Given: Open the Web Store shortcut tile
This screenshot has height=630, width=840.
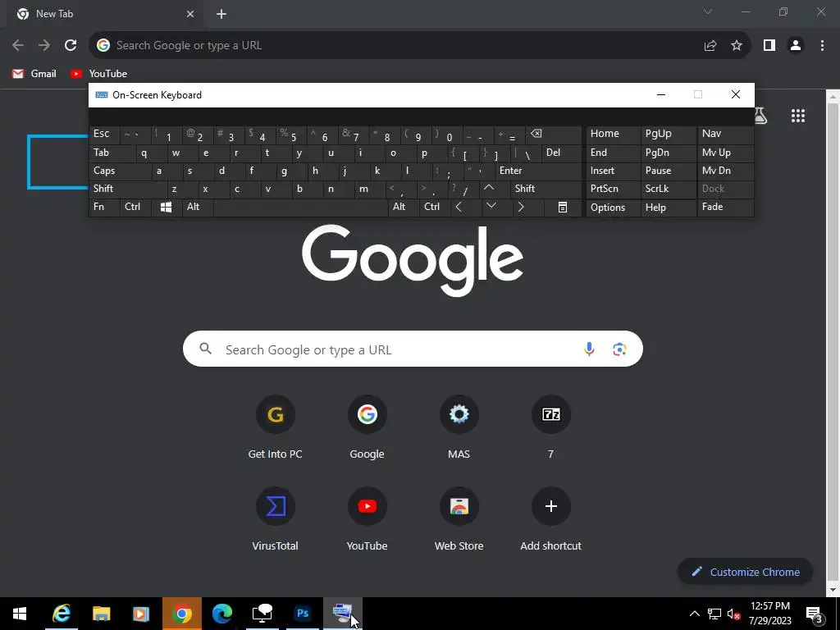Looking at the screenshot, I should (x=459, y=519).
